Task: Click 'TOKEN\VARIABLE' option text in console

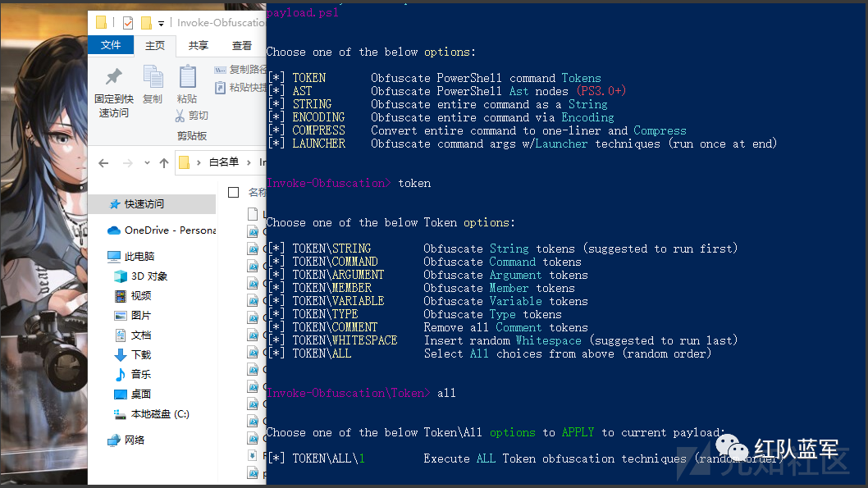Action: click(338, 301)
